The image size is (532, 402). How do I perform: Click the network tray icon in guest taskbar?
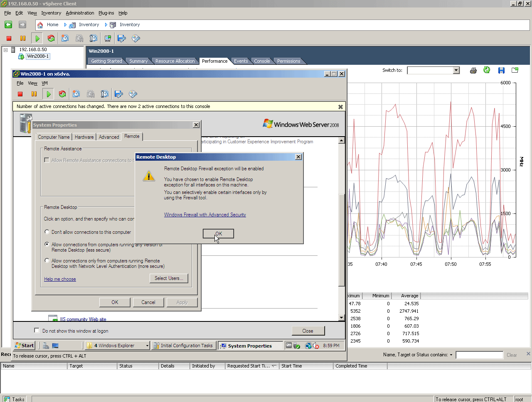pos(308,346)
